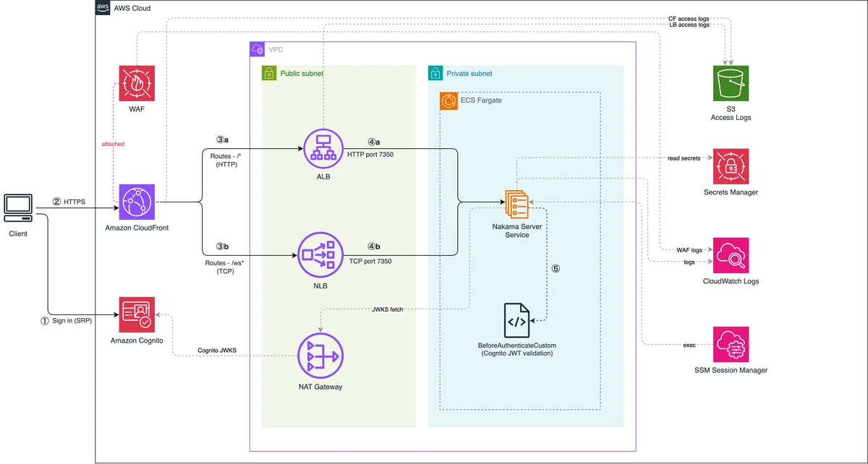The width and height of the screenshot is (868, 464).
Task: Select the CloudWatch Logs icon
Action: click(x=731, y=255)
